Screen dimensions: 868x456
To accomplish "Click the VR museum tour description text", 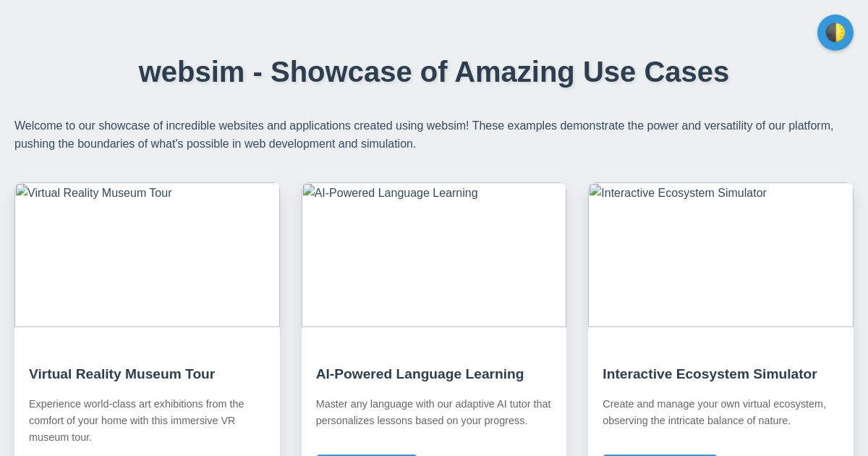I will [x=137, y=421].
